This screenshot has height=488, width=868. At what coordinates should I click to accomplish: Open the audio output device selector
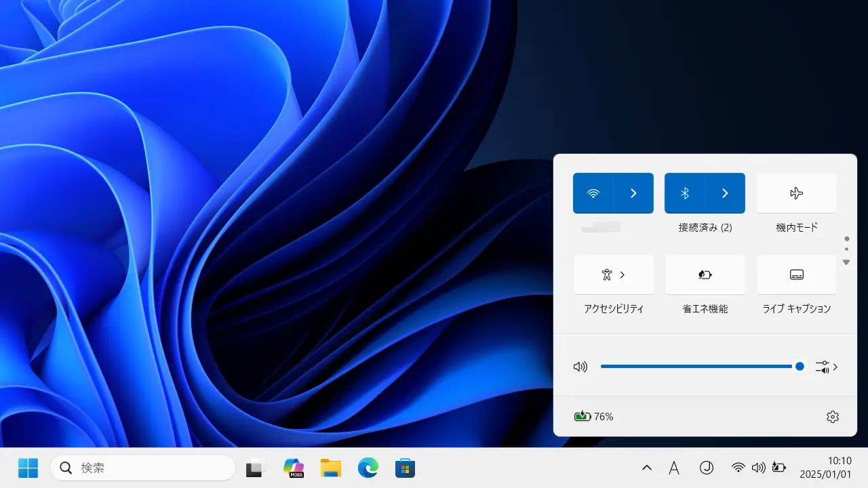tap(826, 366)
